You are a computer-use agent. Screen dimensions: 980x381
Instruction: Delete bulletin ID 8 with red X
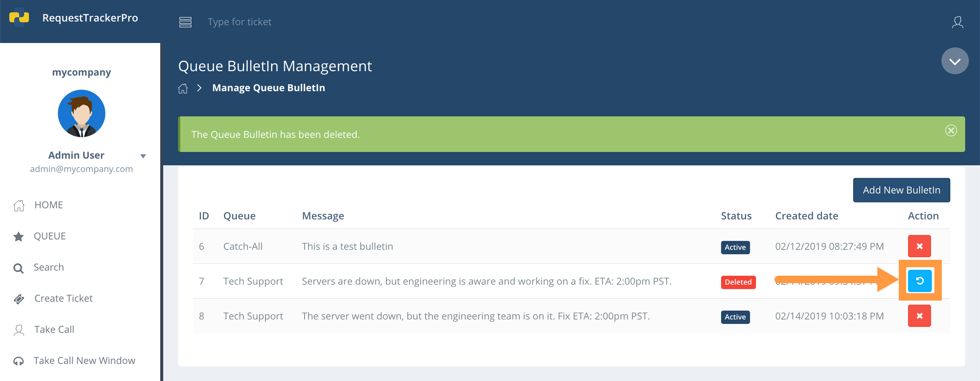(x=919, y=316)
